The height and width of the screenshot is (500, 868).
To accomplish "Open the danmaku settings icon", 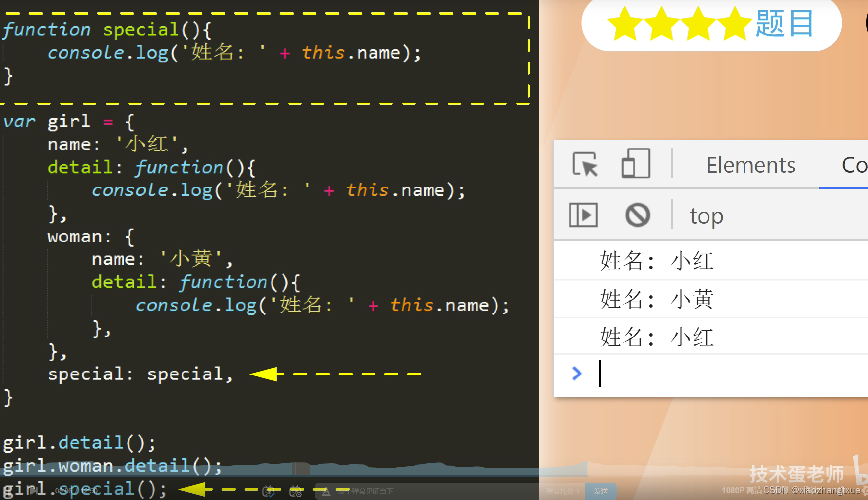I will (296, 491).
